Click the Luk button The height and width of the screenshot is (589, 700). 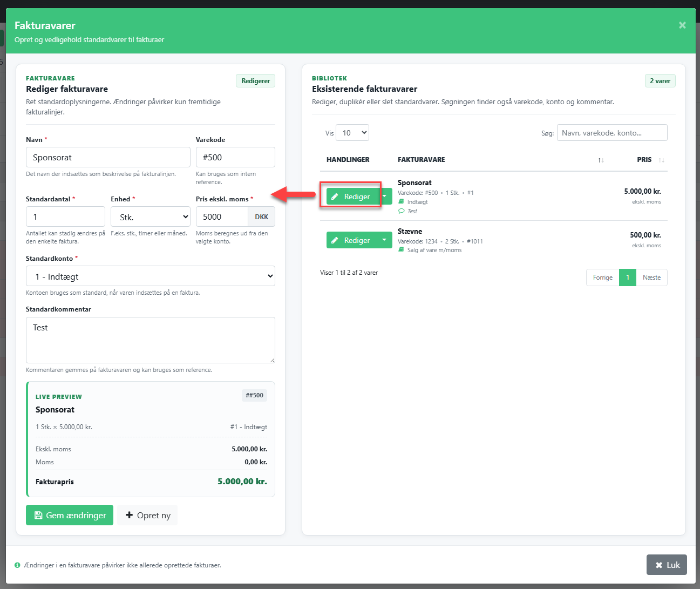667,565
